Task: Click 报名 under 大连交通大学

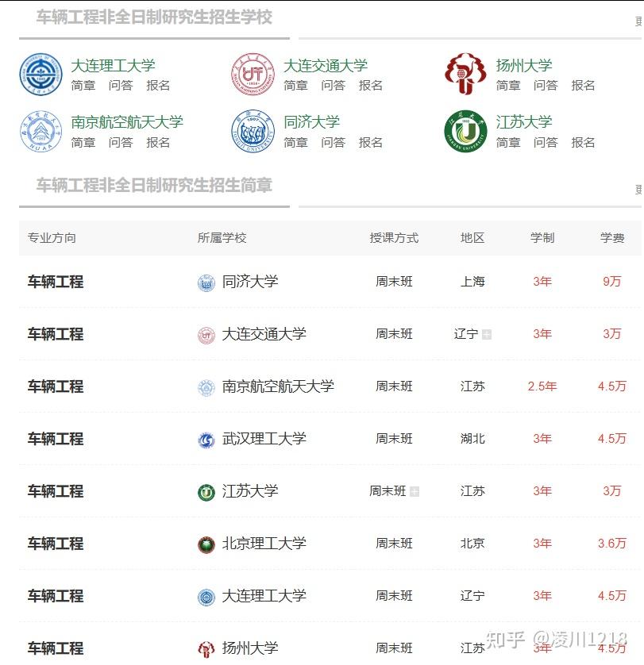Action: [x=370, y=85]
